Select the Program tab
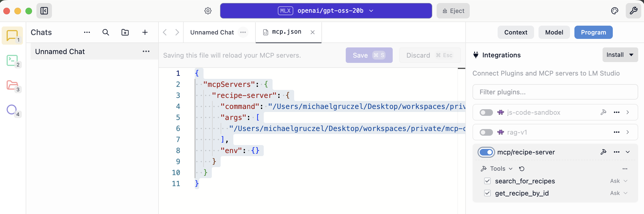Viewport: 644px width, 214px height. pyautogui.click(x=593, y=32)
